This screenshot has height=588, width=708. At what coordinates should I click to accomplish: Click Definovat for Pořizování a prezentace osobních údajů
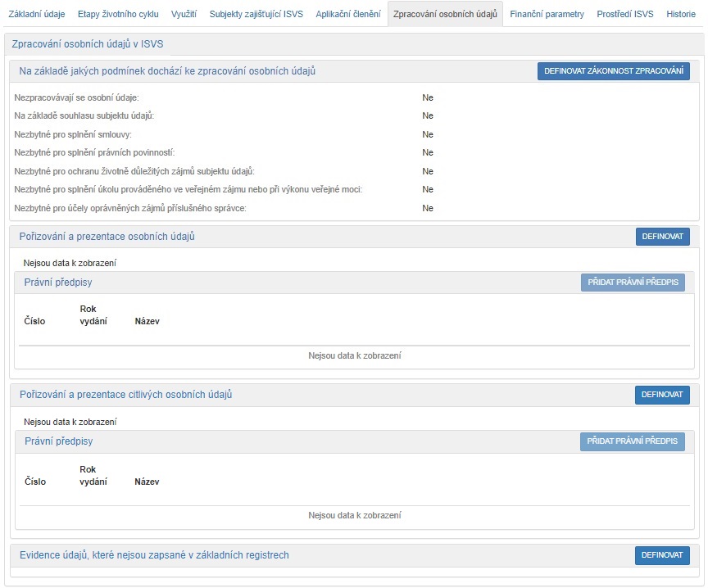click(x=662, y=237)
